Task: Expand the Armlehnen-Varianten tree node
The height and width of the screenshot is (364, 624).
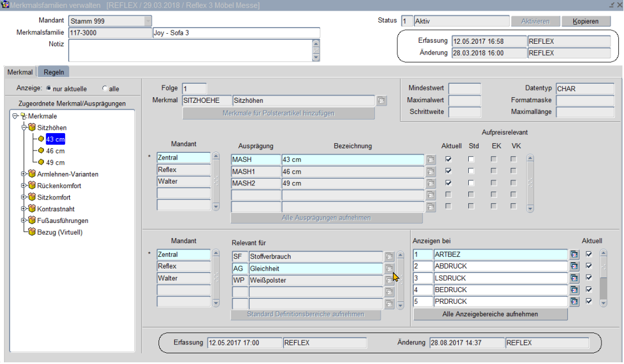Action: (x=24, y=174)
